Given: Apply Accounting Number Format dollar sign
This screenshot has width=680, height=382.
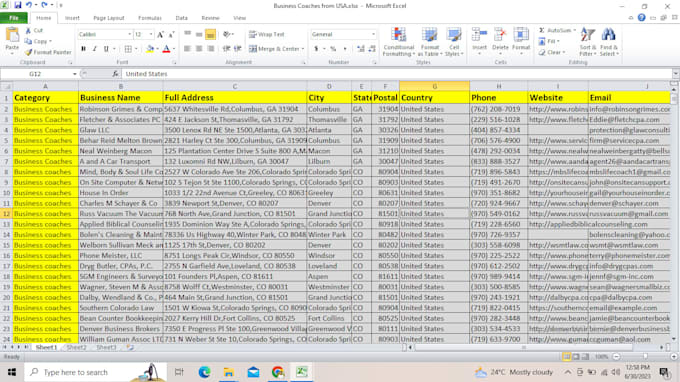Looking at the screenshot, I should coord(316,49).
